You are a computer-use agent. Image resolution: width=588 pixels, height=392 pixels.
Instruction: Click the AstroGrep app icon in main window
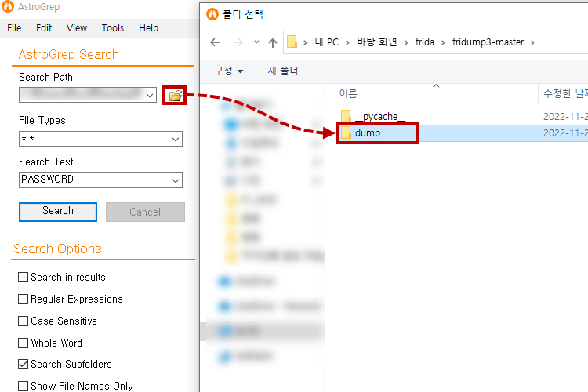8,6
